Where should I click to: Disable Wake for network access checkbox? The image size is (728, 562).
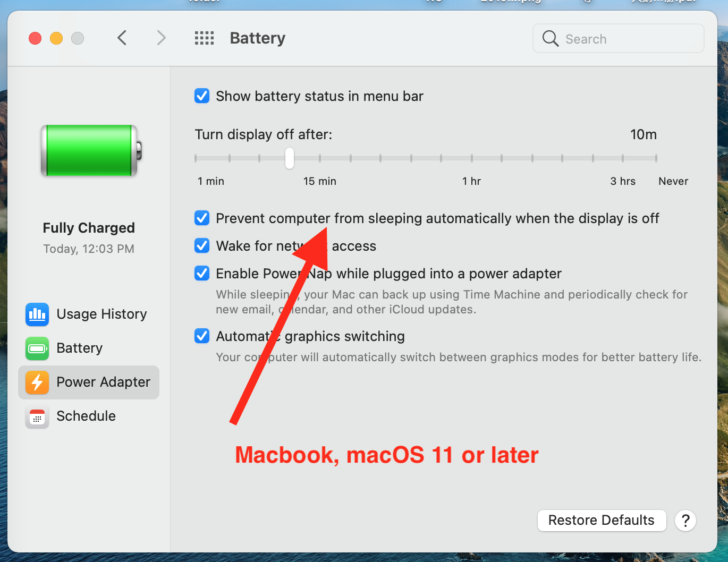(x=202, y=246)
